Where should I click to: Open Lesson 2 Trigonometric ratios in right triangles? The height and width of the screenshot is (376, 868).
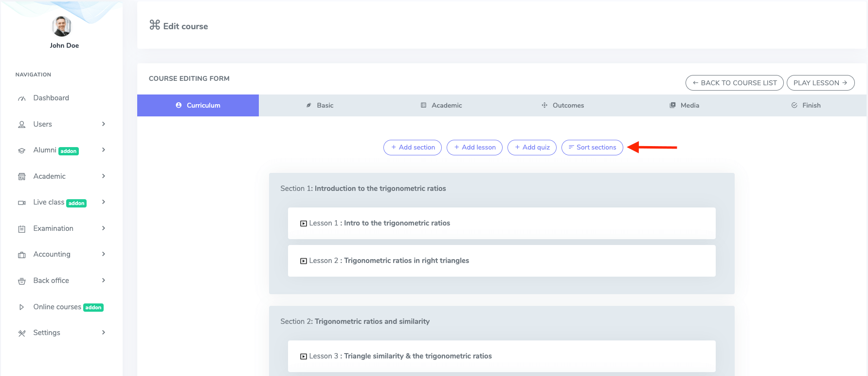coord(406,261)
